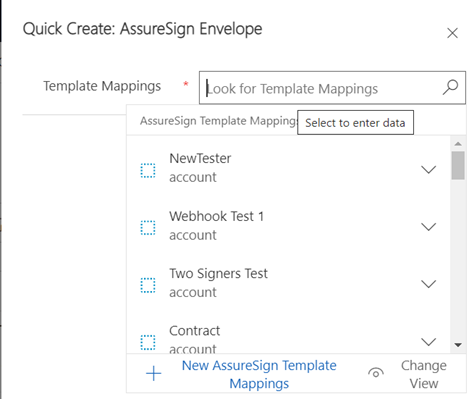Click the Two Signers Test record icon
474x399 pixels.
point(148,285)
